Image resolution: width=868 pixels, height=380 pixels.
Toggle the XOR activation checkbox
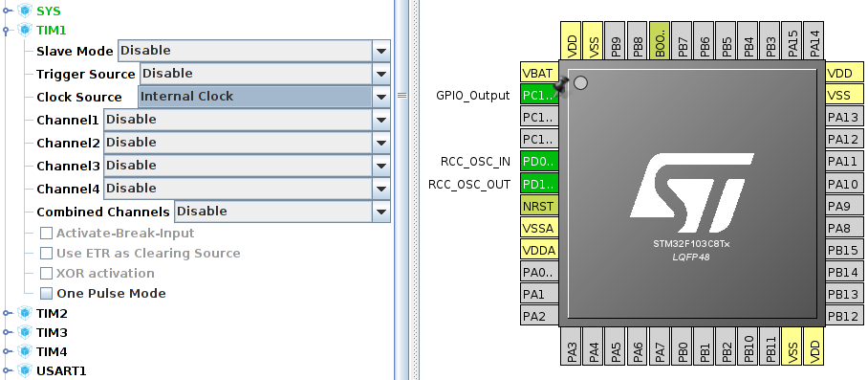click(x=47, y=274)
